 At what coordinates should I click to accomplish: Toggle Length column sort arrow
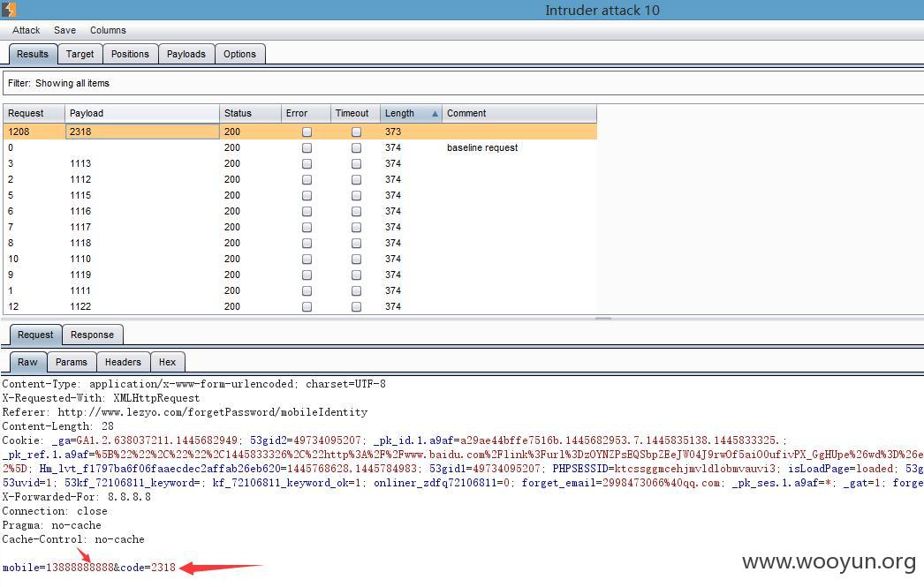[435, 114]
